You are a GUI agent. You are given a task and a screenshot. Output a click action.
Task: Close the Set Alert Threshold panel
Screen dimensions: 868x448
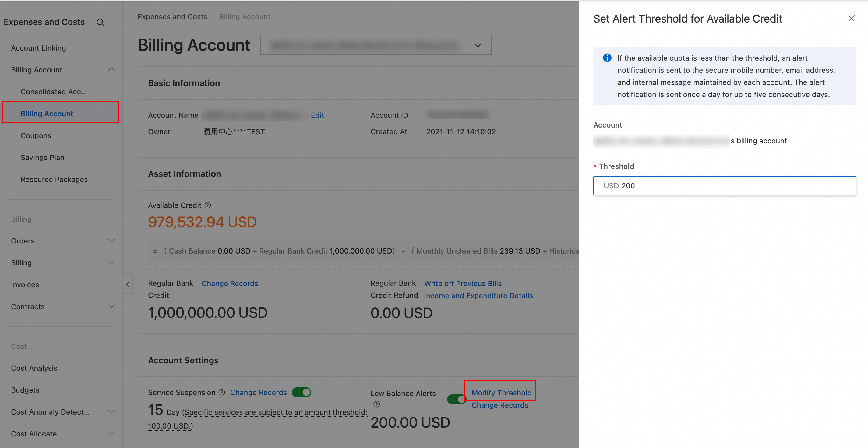851,19
